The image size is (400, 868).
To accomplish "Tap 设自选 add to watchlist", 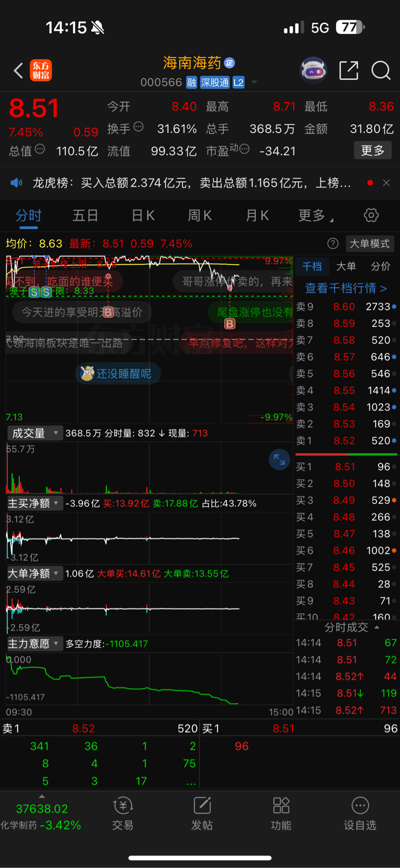I will tap(360, 813).
